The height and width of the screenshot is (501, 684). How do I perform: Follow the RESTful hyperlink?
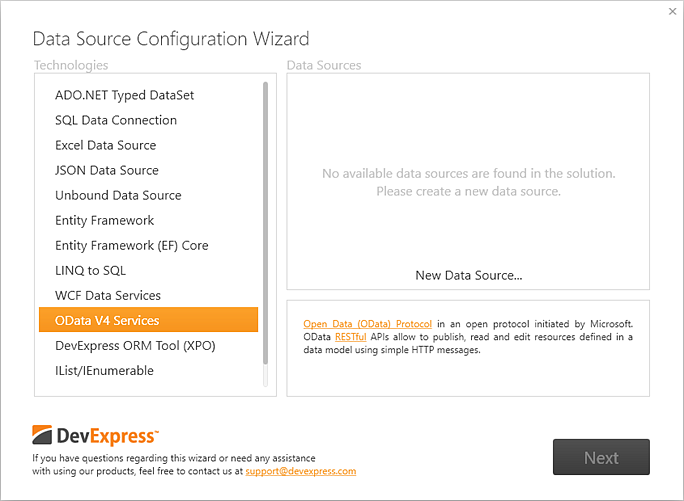[351, 337]
